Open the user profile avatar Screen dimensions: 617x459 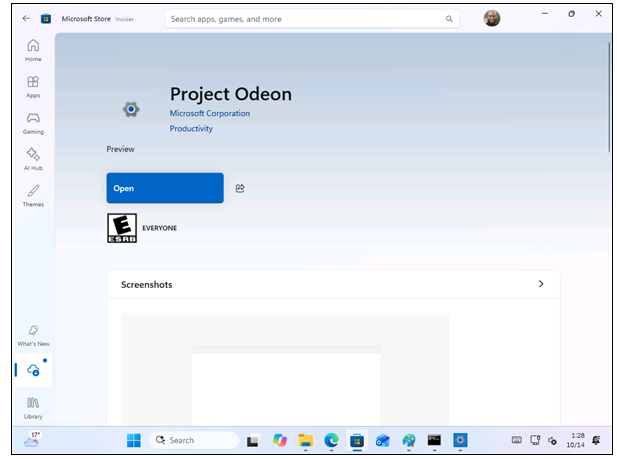coord(492,18)
